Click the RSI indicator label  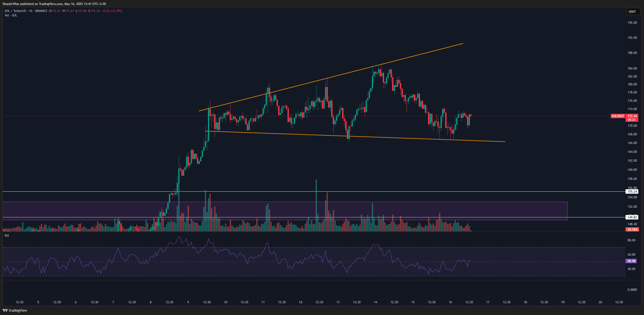[x=7, y=235]
